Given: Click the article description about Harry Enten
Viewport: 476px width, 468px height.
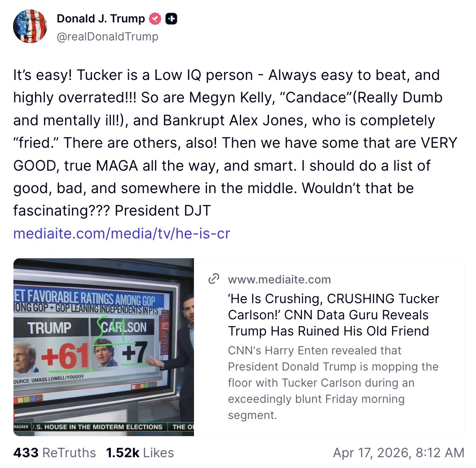Looking at the screenshot, I should pos(333,383).
